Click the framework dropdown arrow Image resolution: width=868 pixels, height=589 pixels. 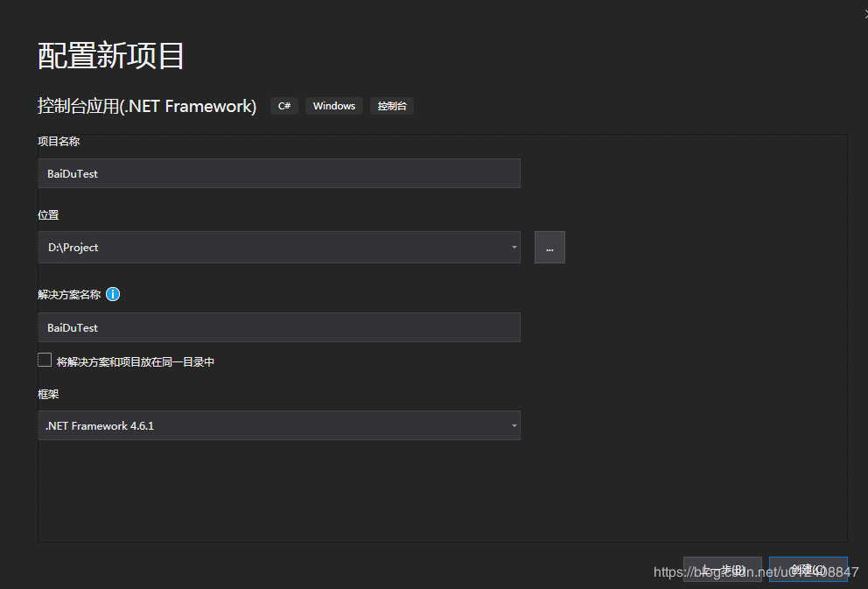click(514, 426)
